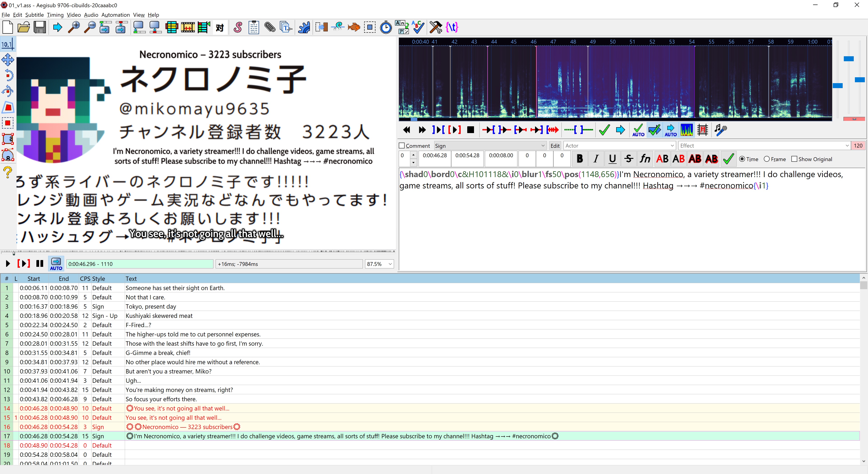Open the Shift Times clock icon
The width and height of the screenshot is (868, 474).
coord(386,27)
